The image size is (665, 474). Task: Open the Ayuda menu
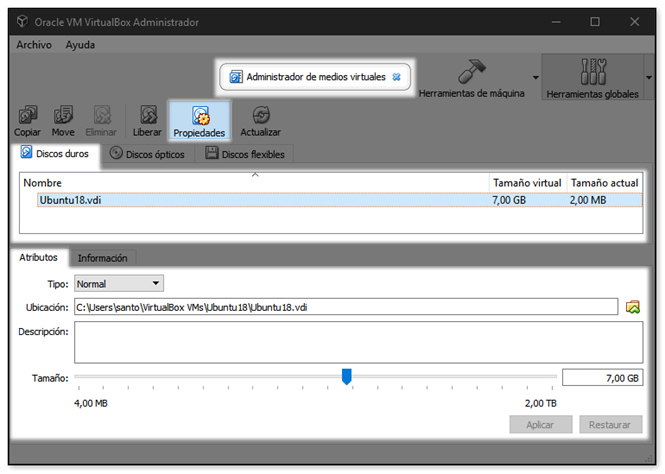pos(80,45)
